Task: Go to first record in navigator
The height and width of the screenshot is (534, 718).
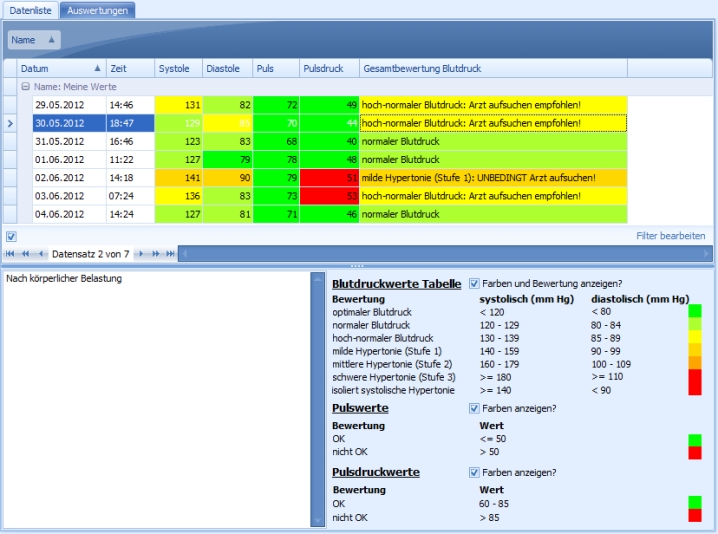Action: click(10, 254)
